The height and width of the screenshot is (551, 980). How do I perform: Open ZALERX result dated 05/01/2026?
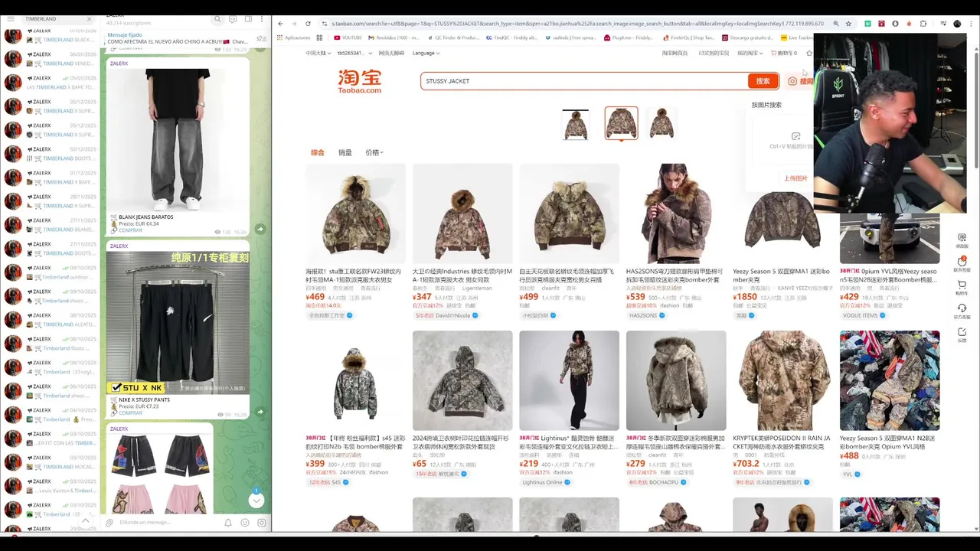pos(51,82)
